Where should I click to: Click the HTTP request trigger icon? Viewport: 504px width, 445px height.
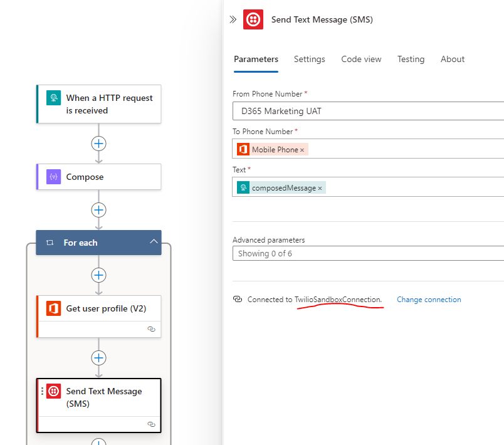53,98
